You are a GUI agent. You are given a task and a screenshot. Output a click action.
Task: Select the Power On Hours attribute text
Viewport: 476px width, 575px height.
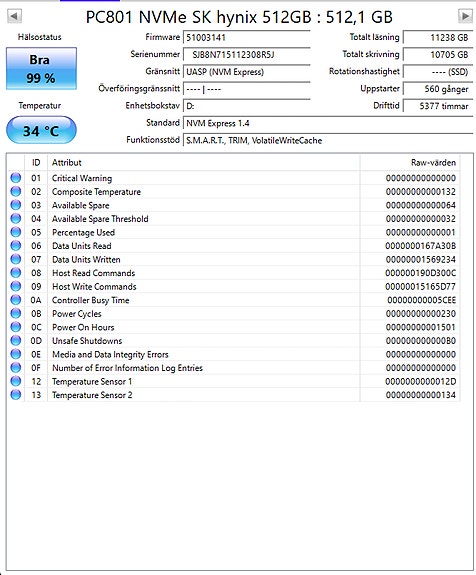(83, 327)
